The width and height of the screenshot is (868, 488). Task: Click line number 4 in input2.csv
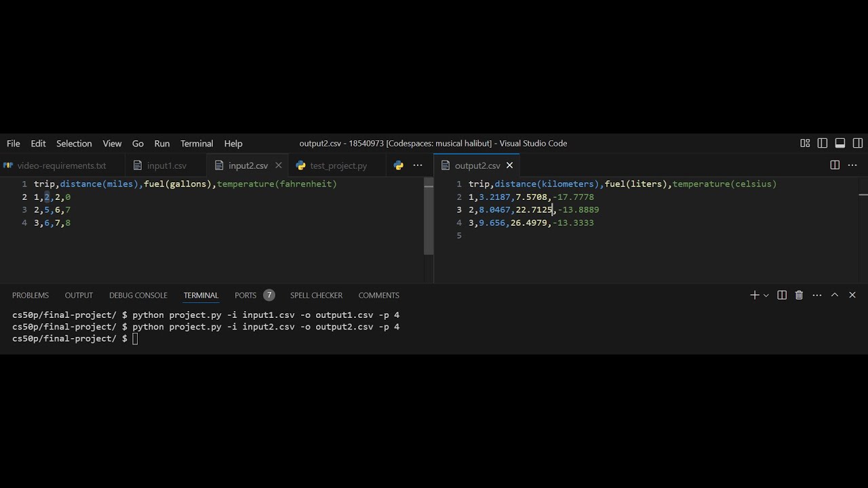(24, 222)
